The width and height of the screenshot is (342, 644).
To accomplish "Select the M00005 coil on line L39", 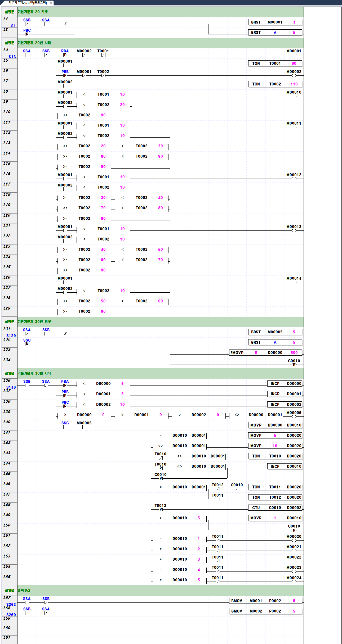I will point(294,416).
